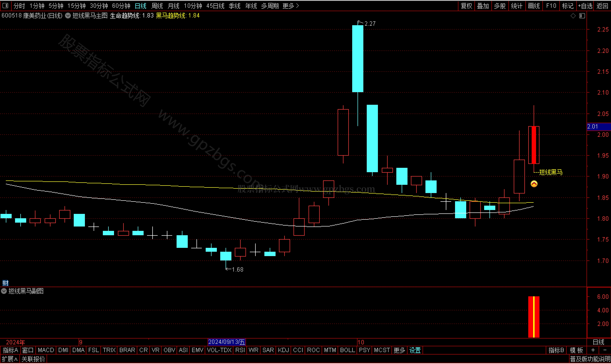Click the 2.01 current price label
This screenshot has height=364, width=611.
click(598, 127)
